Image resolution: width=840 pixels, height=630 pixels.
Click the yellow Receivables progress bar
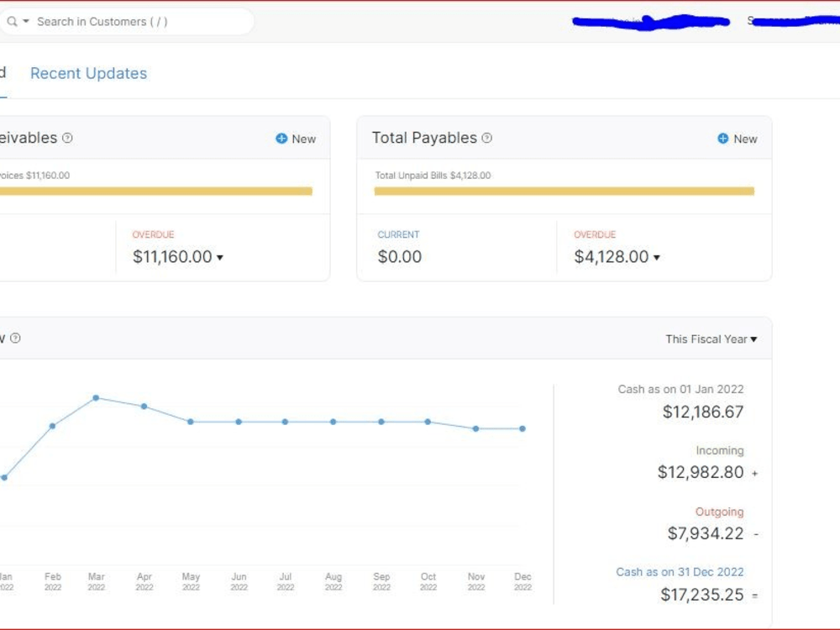click(155, 191)
